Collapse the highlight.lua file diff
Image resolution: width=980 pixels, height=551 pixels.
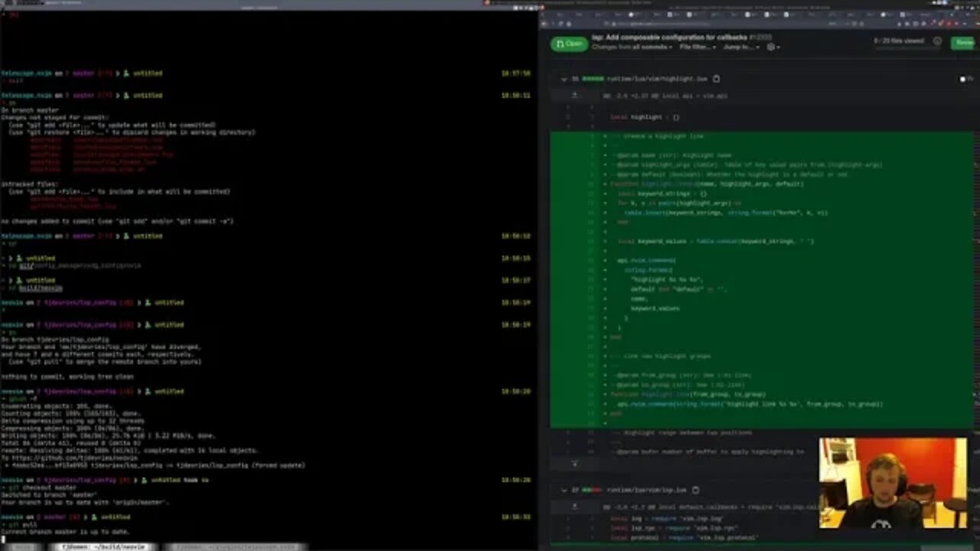[x=564, y=79]
